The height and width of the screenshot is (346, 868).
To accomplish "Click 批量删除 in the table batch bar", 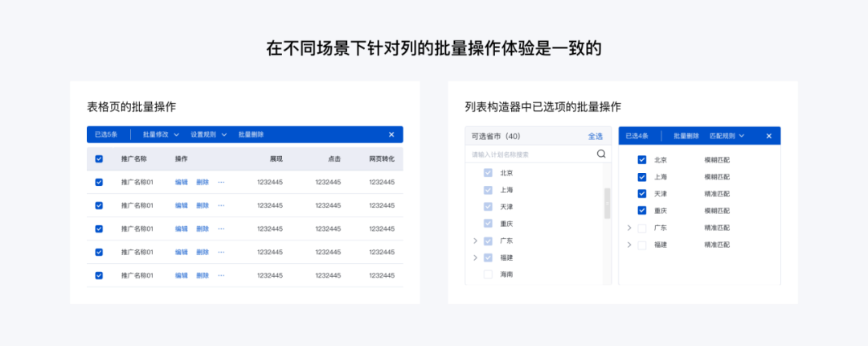I will (251, 134).
